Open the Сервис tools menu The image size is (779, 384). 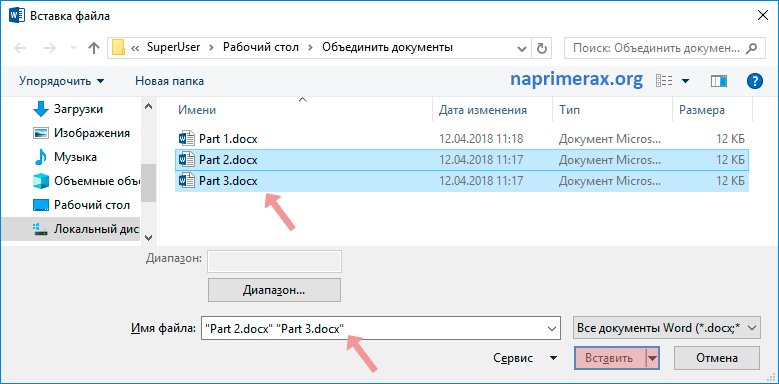click(x=525, y=358)
